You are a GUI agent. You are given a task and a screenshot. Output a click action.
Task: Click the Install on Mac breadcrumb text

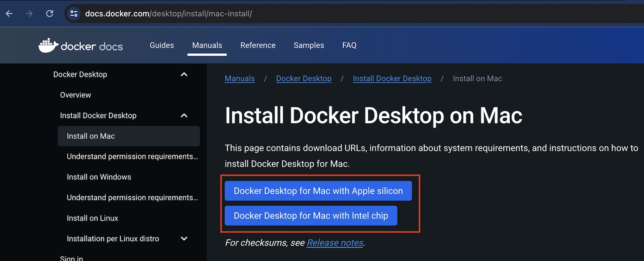click(x=477, y=79)
